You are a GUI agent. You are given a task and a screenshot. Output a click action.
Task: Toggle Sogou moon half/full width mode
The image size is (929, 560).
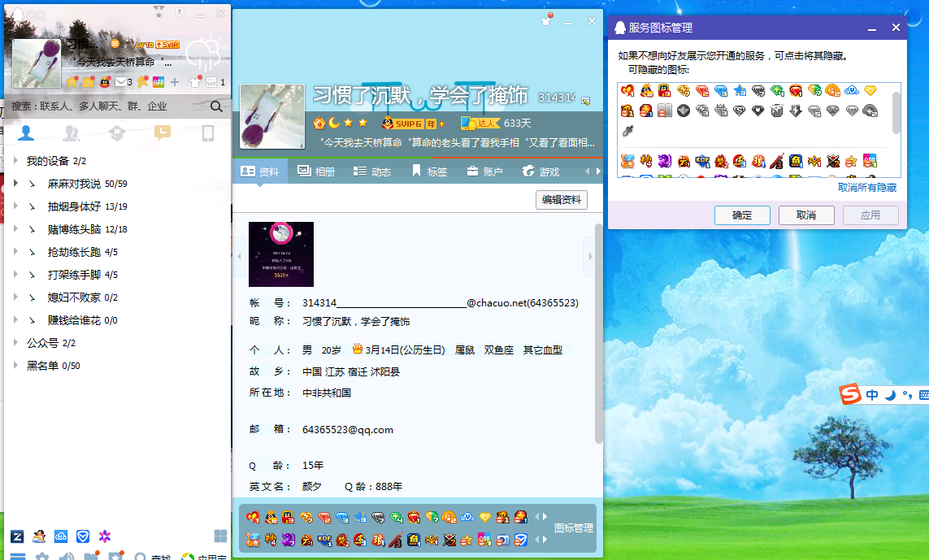click(x=890, y=395)
